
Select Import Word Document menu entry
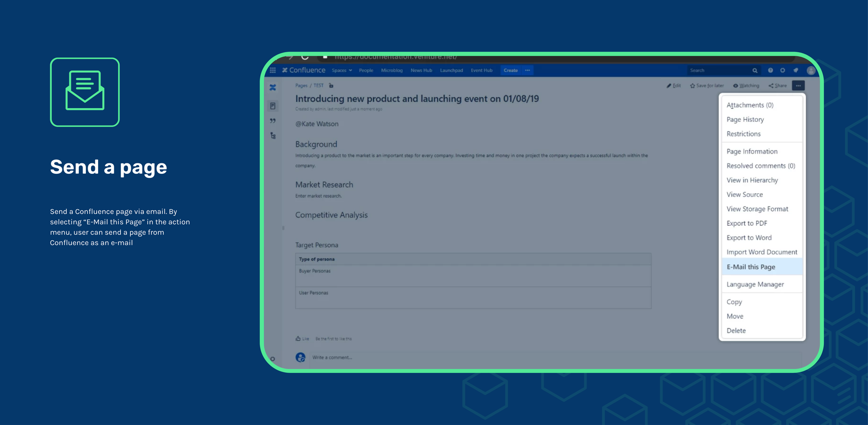coord(762,252)
